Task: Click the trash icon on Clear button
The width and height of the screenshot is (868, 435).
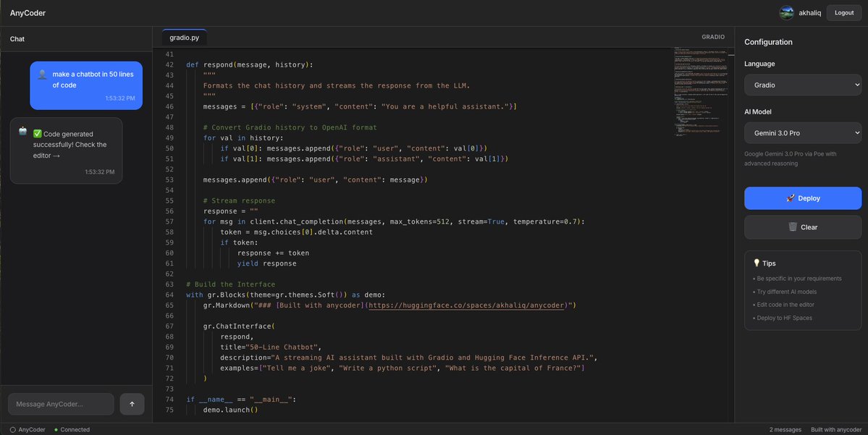Action: pos(791,227)
